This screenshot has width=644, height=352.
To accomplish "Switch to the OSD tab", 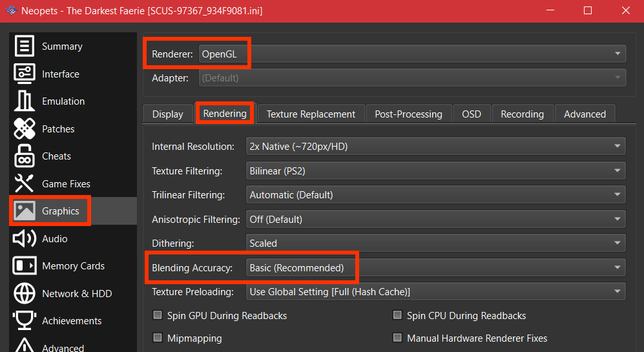I will [471, 114].
